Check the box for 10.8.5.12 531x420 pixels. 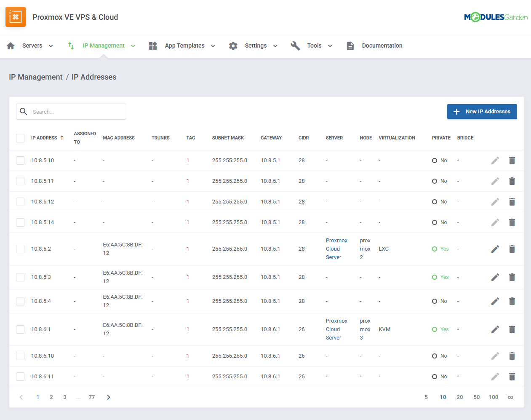click(x=20, y=202)
